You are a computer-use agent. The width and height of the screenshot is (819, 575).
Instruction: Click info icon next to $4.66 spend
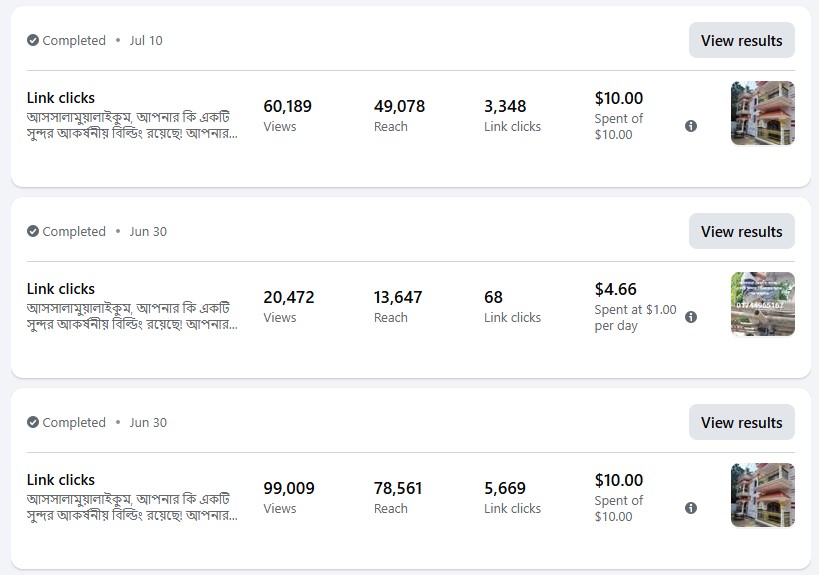(x=691, y=317)
